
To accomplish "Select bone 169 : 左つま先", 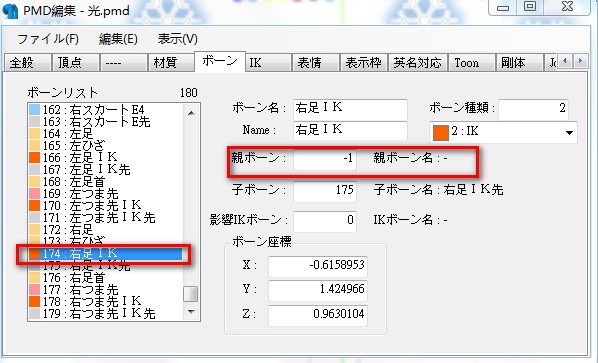I will (x=105, y=194).
